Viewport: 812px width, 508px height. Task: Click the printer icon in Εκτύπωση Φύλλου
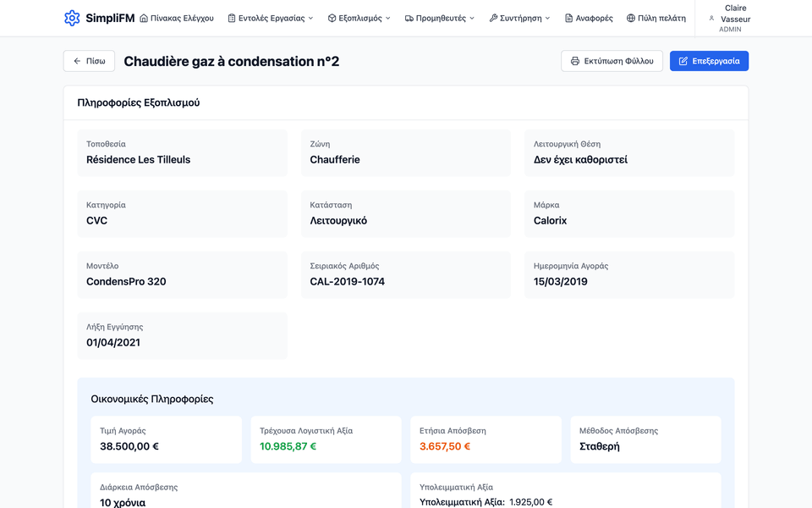(575, 61)
